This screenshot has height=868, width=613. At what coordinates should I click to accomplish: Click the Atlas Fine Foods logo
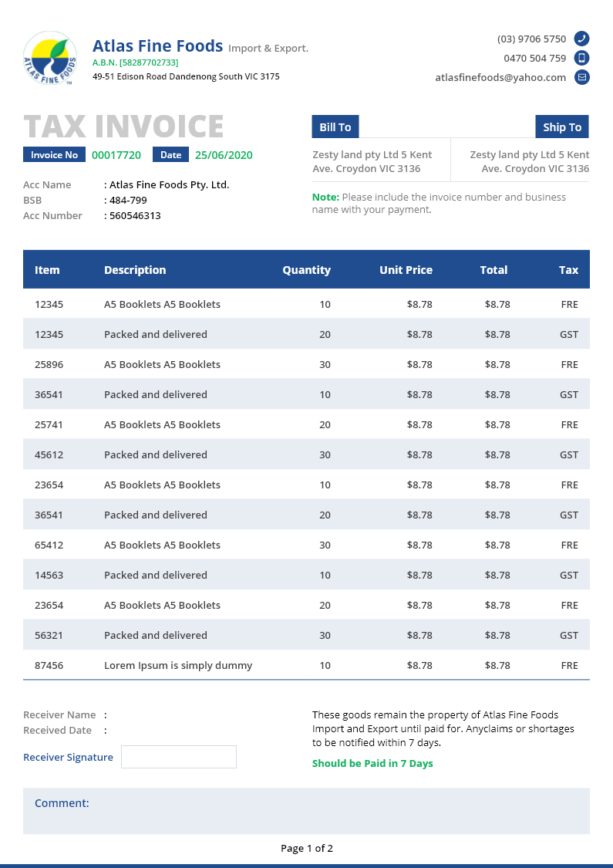[50, 58]
